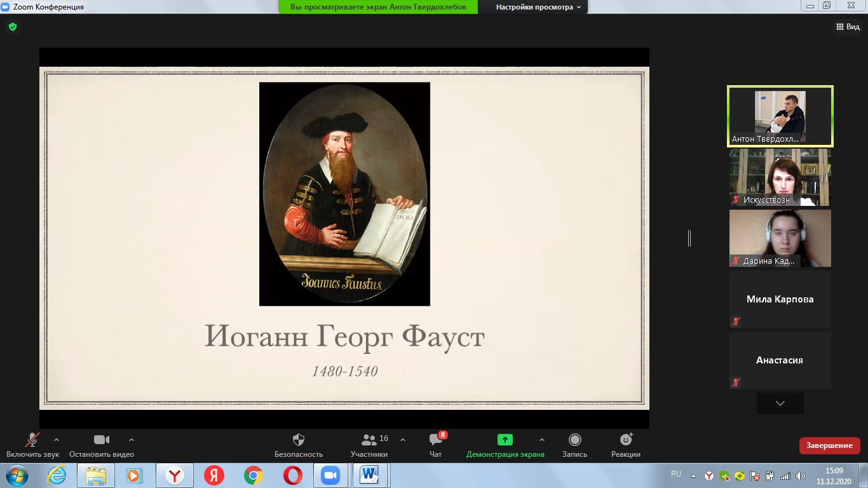Screen dimensions: 868x488
Task: Click the RU language indicator
Action: click(676, 474)
